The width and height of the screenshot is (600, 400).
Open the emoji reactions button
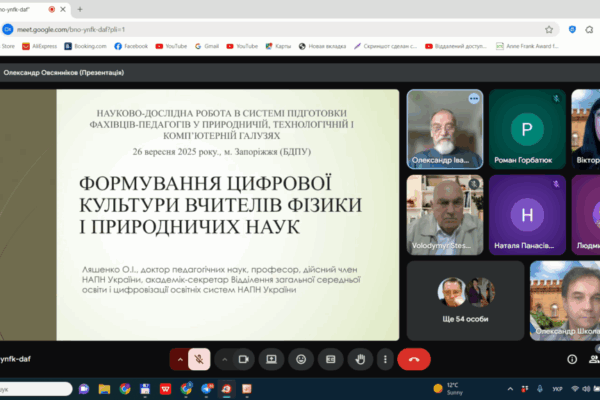pos(300,357)
